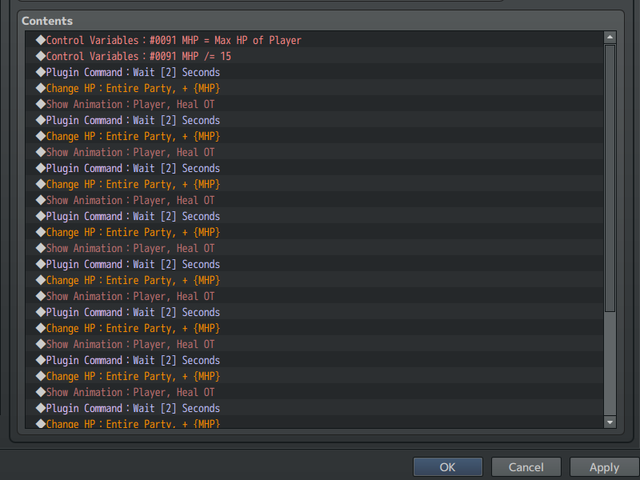The width and height of the screenshot is (640, 480).
Task: Select the 'MHP = Max HP of Player' command row
Action: tap(314, 40)
